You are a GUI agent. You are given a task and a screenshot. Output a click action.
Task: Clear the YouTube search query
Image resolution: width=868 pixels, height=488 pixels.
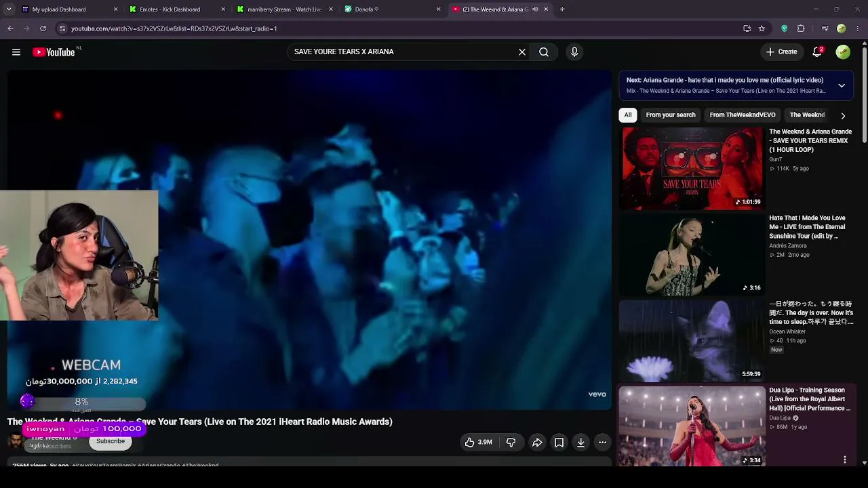pyautogui.click(x=522, y=52)
